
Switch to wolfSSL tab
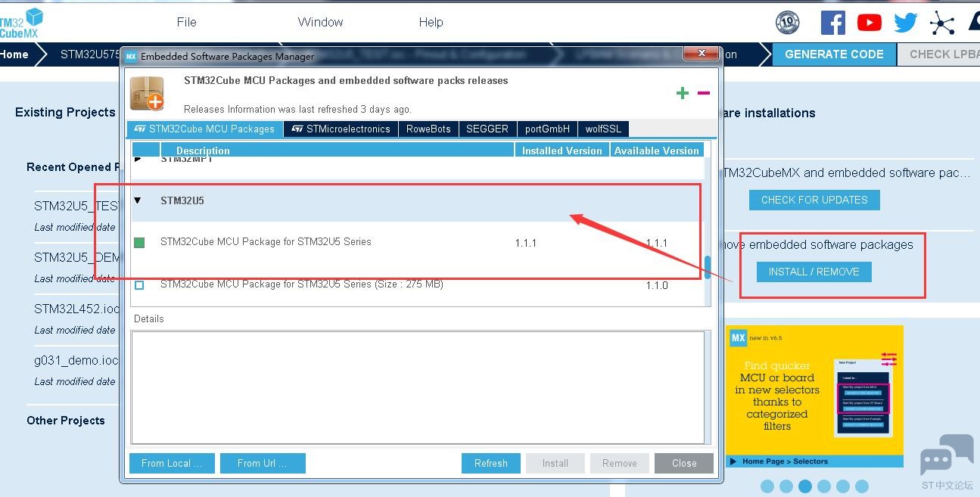click(603, 129)
